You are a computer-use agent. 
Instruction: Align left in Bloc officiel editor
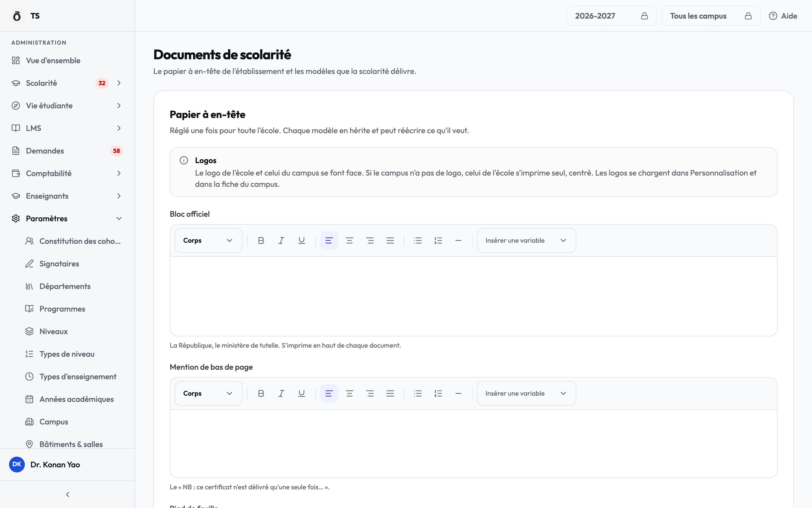coord(329,240)
